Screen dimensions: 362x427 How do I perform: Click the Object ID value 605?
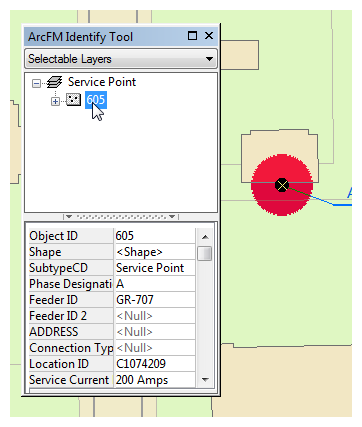155,236
